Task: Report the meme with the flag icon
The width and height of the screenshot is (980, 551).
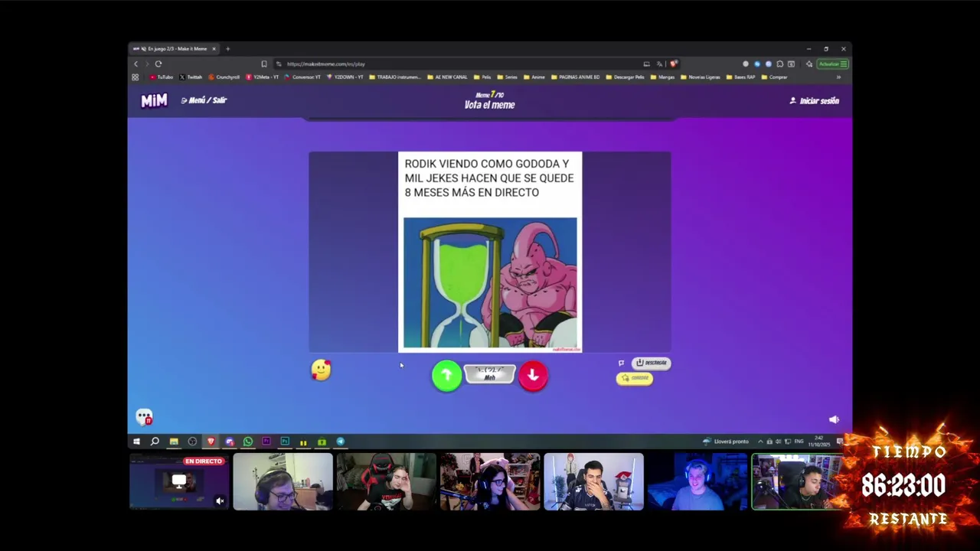Action: pyautogui.click(x=621, y=363)
